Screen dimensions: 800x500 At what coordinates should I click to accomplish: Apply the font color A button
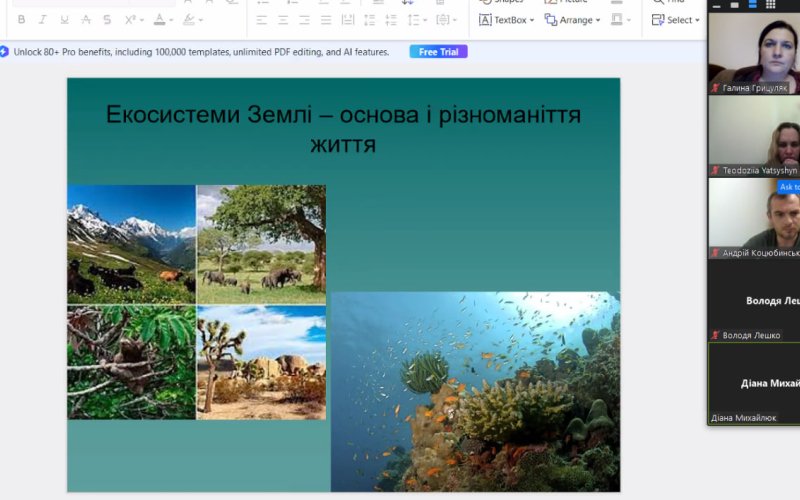pos(160,20)
